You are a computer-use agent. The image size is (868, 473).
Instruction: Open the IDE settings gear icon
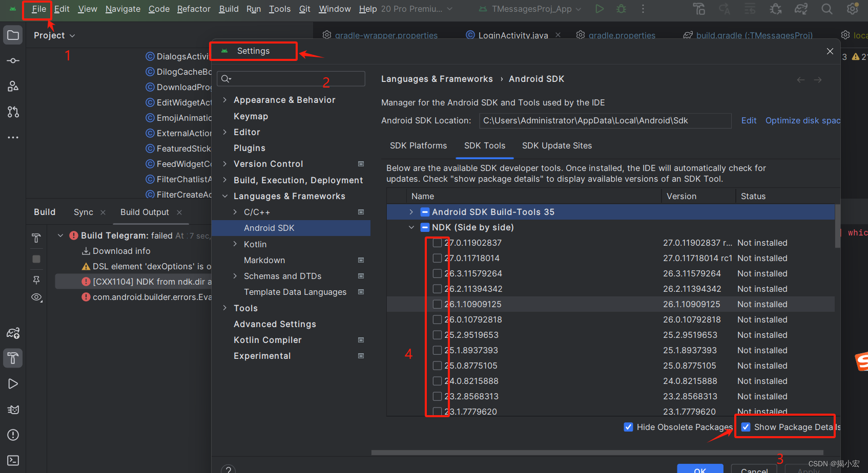coord(852,9)
